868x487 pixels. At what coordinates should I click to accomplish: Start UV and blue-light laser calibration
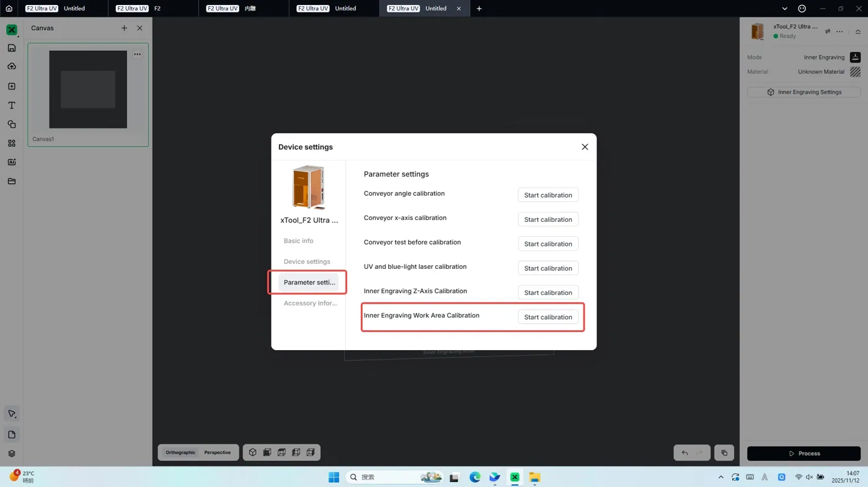[x=548, y=268]
